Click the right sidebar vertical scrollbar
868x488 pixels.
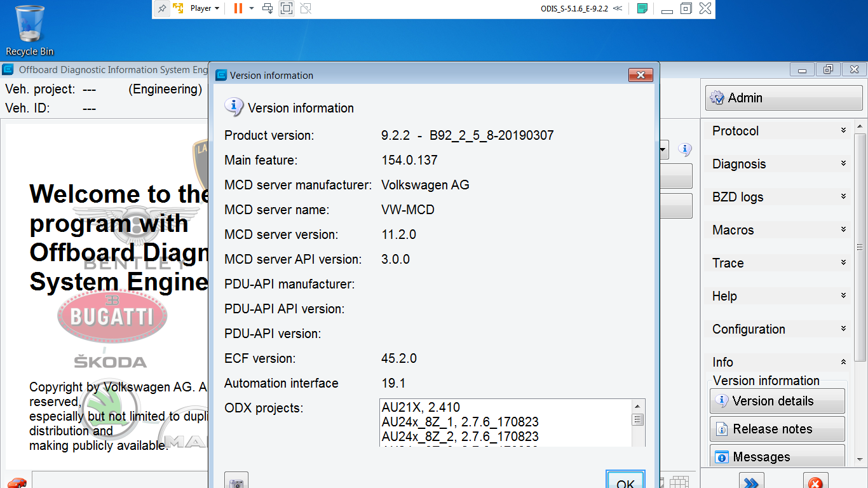pos(860,248)
